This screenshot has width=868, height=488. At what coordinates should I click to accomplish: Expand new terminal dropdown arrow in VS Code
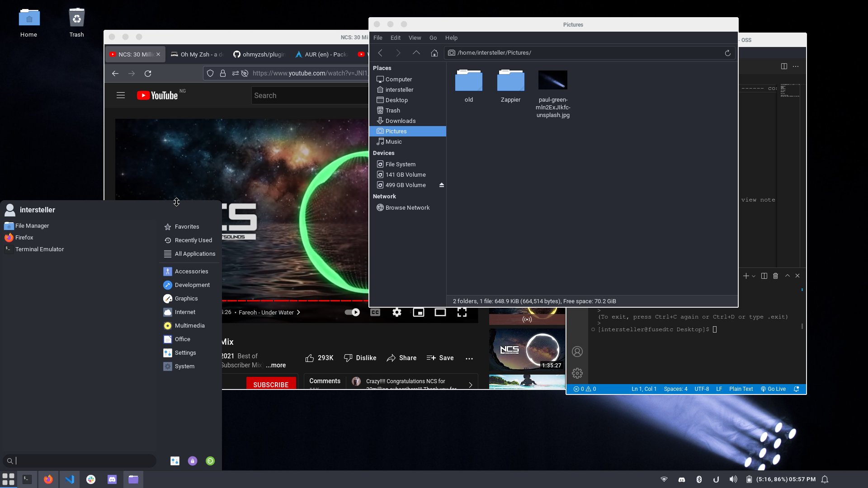point(754,276)
